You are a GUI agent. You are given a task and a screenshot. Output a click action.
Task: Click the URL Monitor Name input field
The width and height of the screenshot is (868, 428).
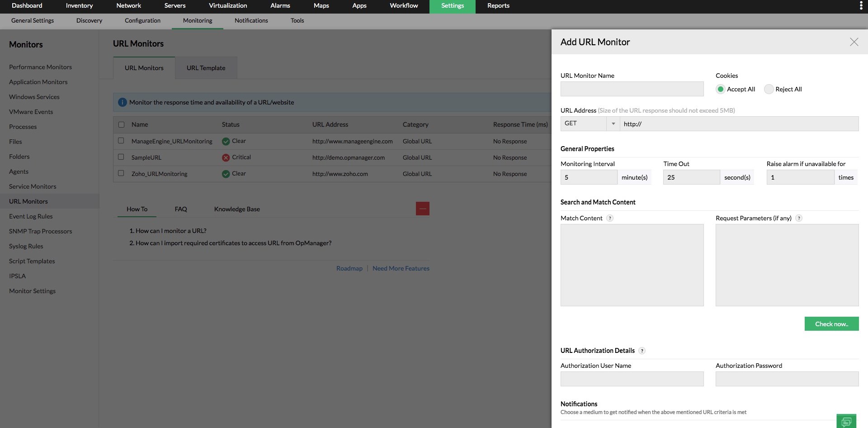click(632, 89)
